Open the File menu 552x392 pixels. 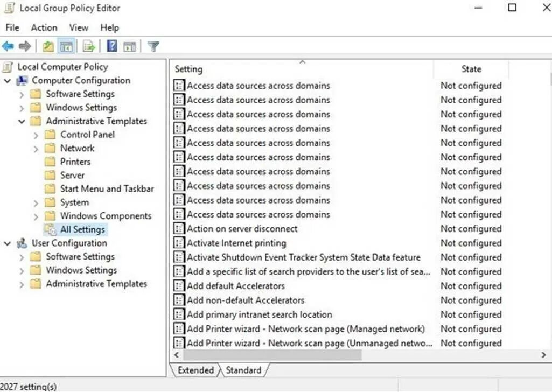(x=12, y=27)
